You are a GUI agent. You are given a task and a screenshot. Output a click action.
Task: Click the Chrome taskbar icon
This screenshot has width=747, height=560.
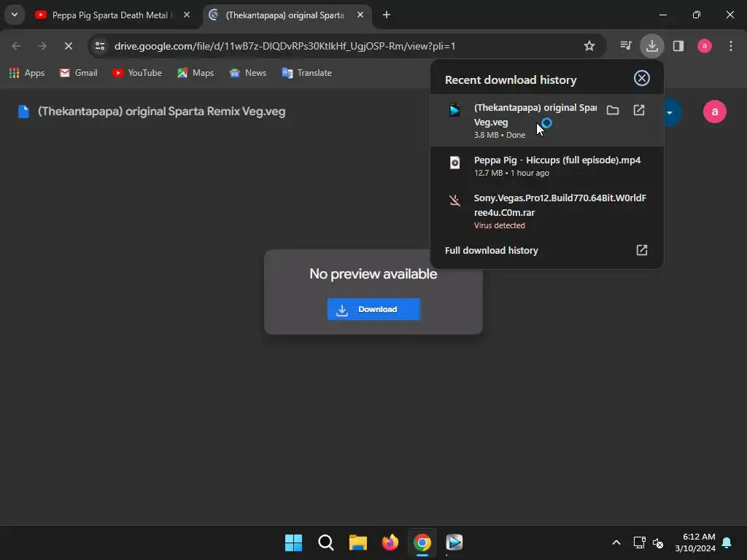422,542
